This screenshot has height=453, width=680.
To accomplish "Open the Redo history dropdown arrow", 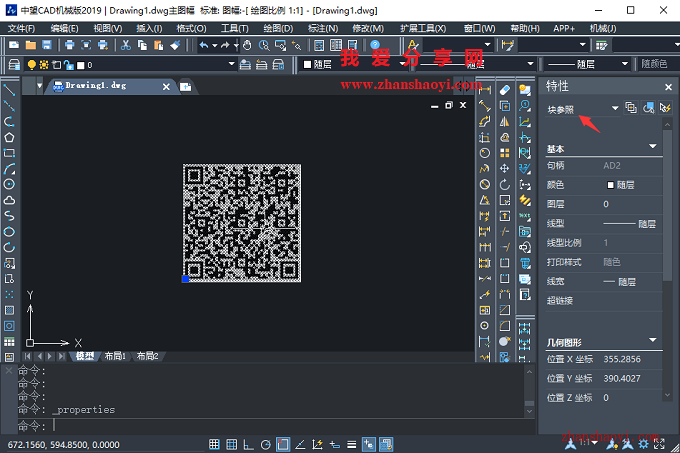I will coord(236,45).
